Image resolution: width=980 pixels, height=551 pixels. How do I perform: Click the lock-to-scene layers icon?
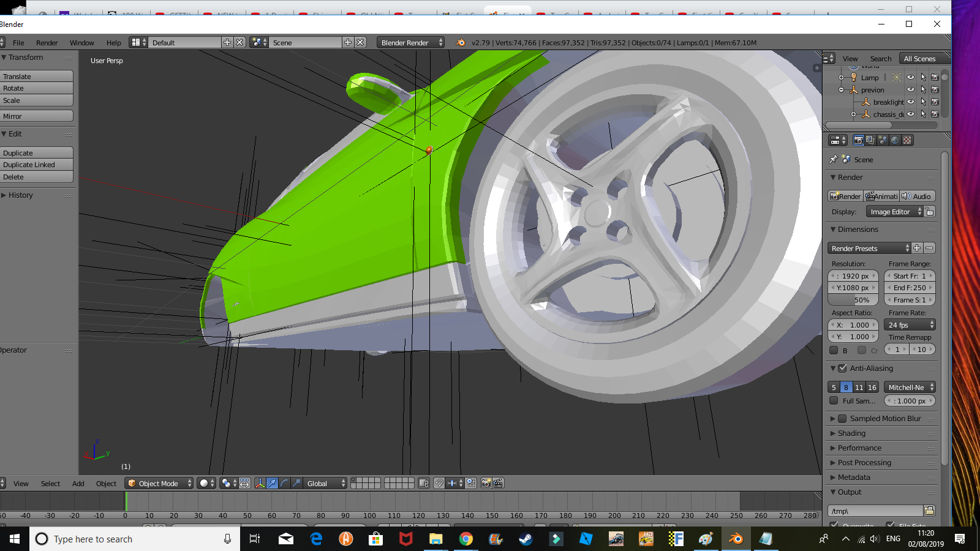[424, 483]
